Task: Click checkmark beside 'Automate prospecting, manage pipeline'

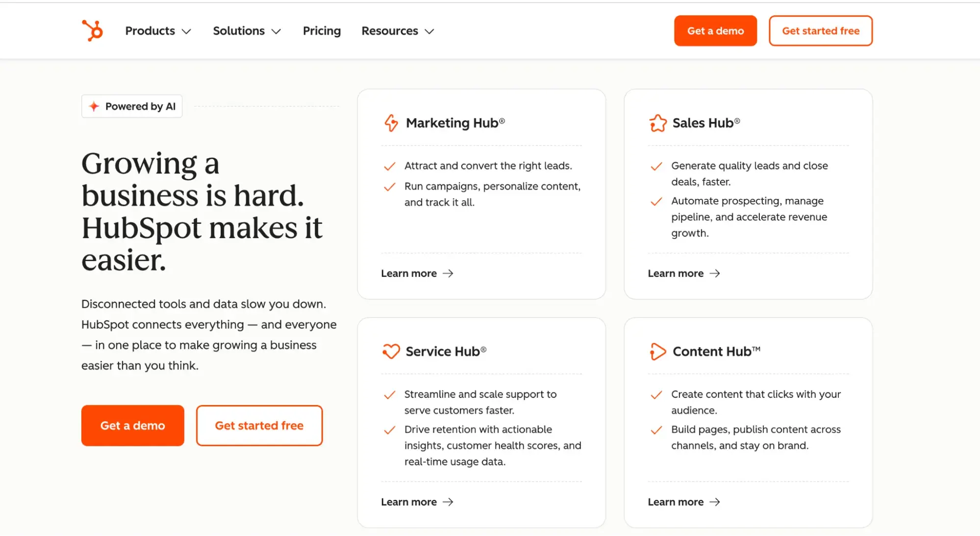Action: pyautogui.click(x=656, y=202)
